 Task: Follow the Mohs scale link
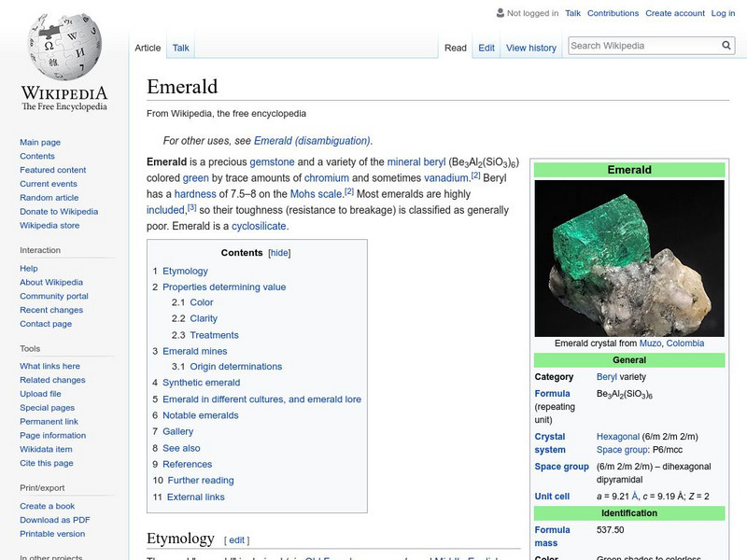(317, 194)
